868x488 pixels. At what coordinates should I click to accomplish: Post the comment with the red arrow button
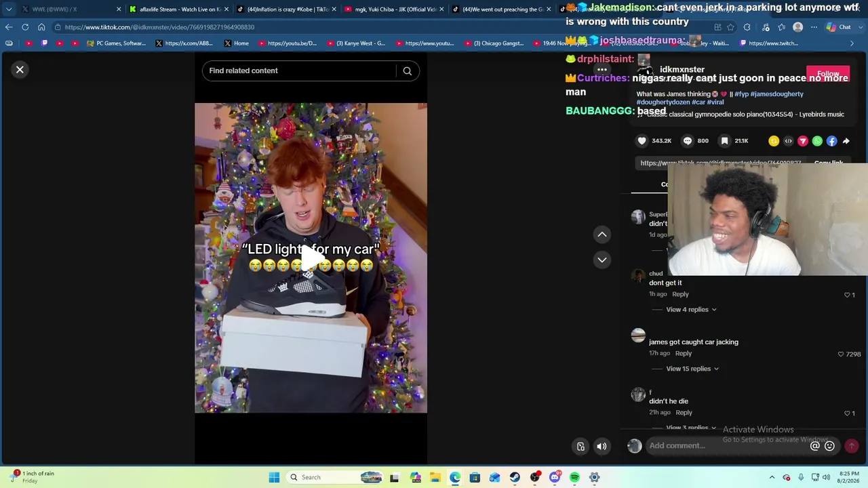(851, 446)
